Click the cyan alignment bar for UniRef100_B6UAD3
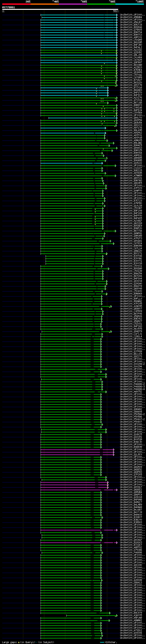146x644 pixels. (x=74, y=90)
